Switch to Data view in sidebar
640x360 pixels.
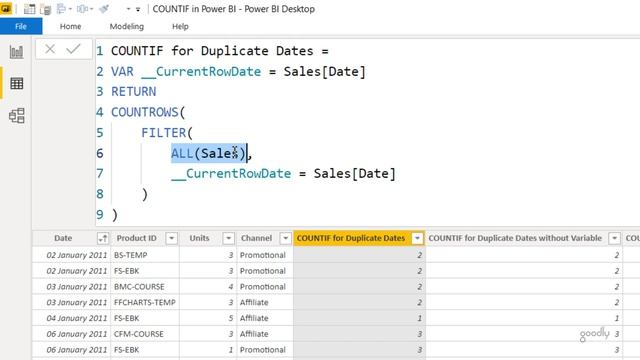tap(16, 83)
